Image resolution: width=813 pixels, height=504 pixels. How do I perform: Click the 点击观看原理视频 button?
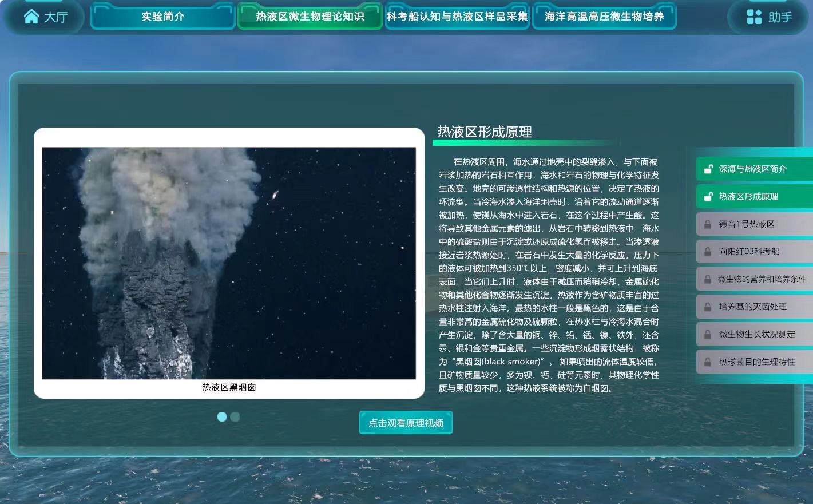[406, 423]
